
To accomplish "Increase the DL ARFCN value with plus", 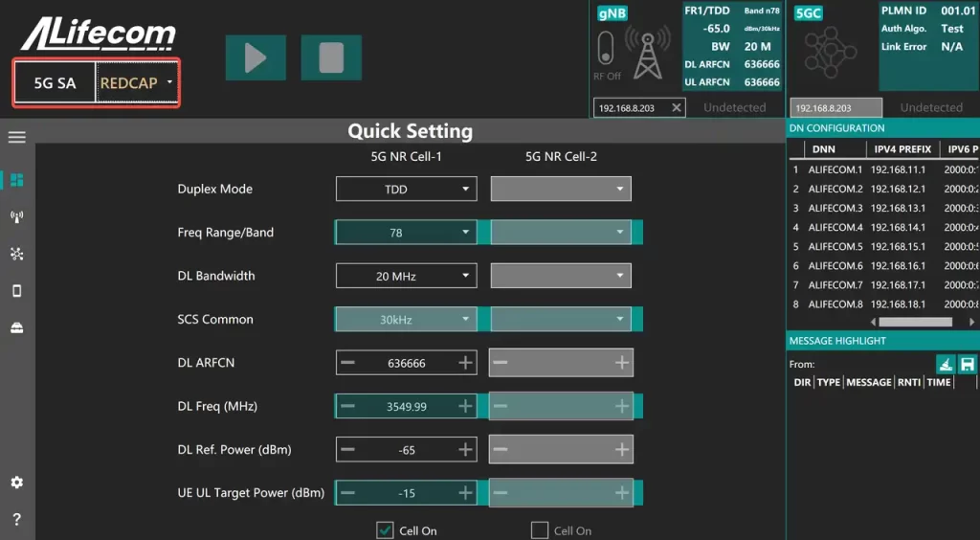I will 466,363.
